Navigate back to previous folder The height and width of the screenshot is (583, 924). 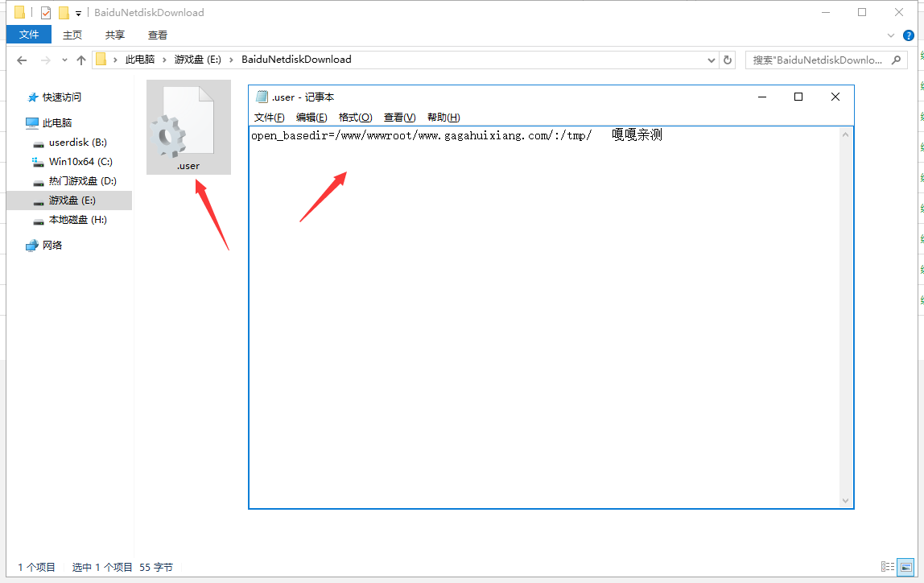pyautogui.click(x=22, y=60)
